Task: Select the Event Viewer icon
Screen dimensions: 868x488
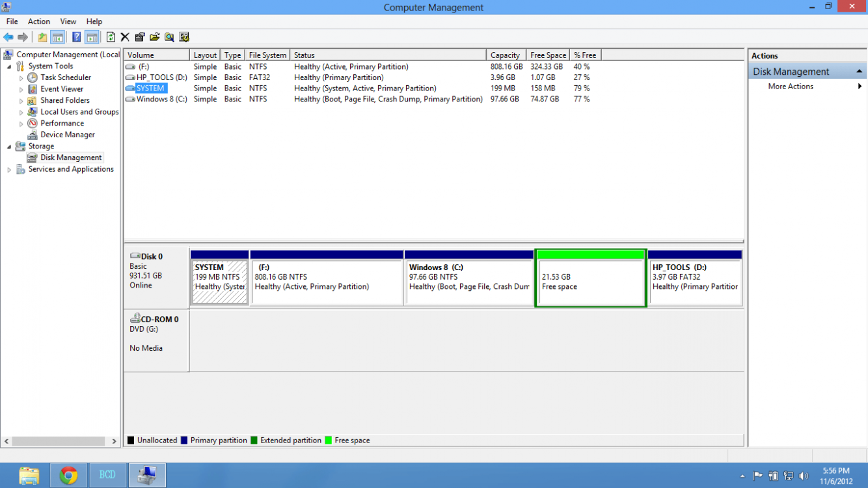Action: tap(33, 89)
